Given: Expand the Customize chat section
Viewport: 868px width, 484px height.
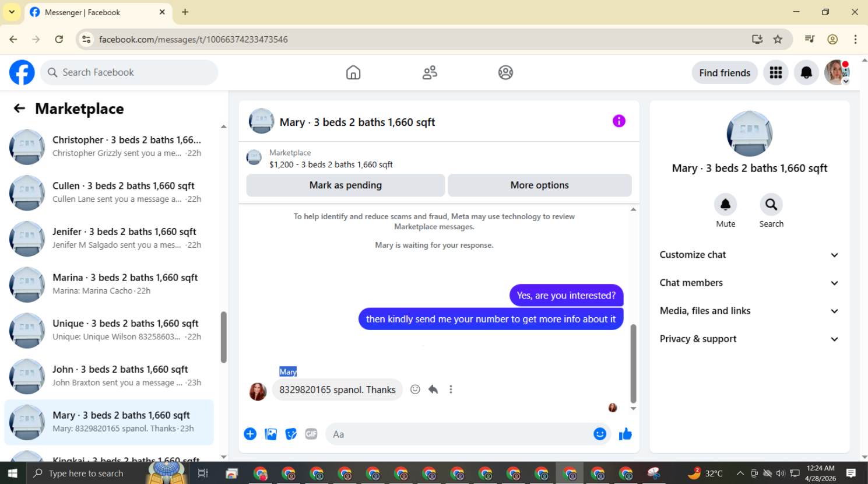Looking at the screenshot, I should point(750,255).
